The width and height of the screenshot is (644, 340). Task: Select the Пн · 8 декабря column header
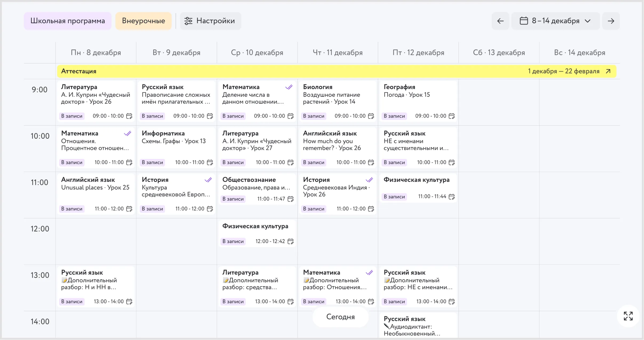(96, 53)
